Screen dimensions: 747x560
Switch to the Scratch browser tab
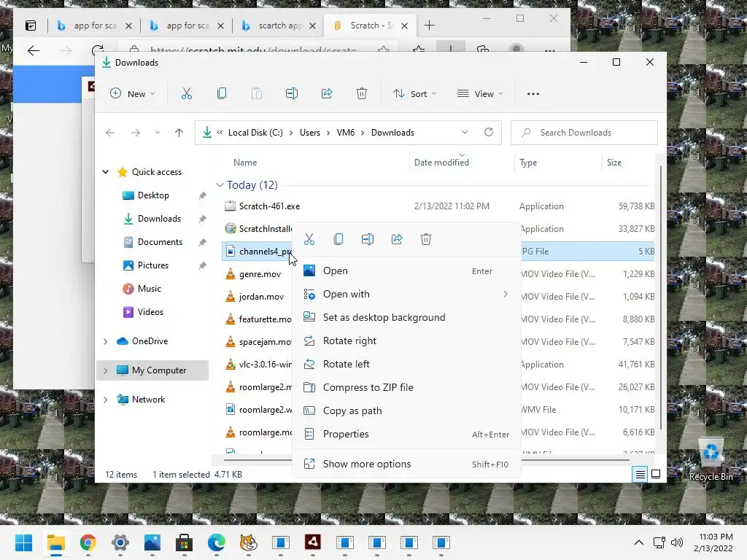click(x=370, y=26)
